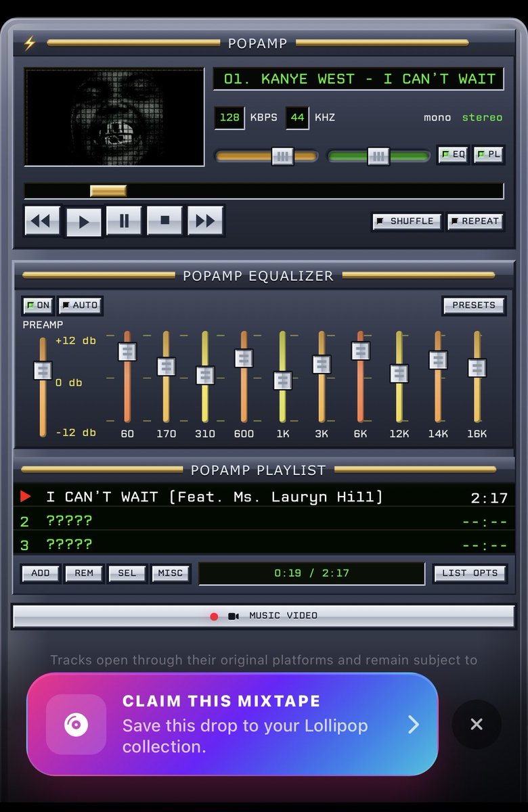The height and width of the screenshot is (812, 528).
Task: Select playlist track I CAN'T WAIT
Action: click(264, 497)
